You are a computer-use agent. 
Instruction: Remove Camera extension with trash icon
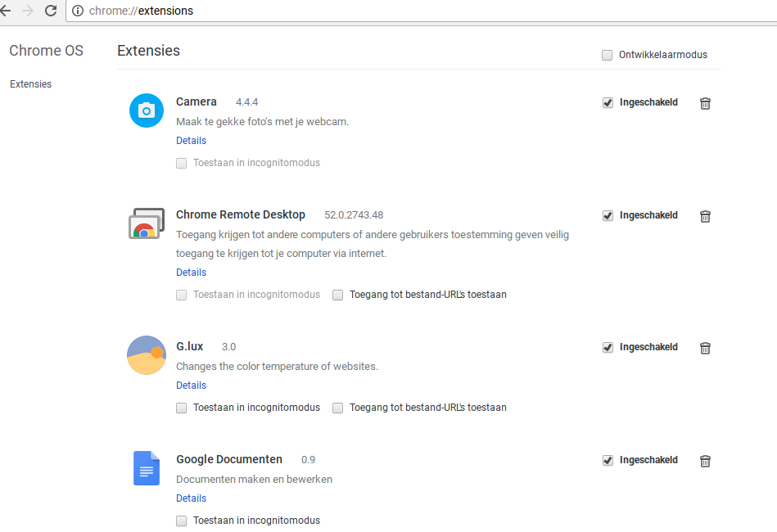[705, 103]
